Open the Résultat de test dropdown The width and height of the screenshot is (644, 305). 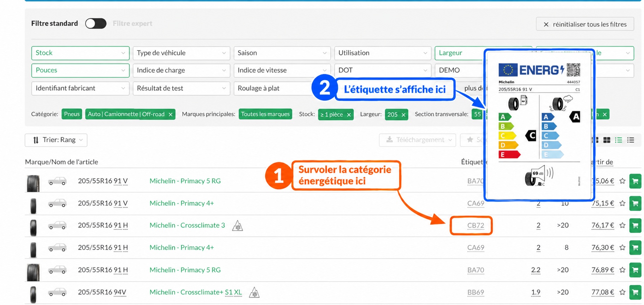(x=181, y=88)
